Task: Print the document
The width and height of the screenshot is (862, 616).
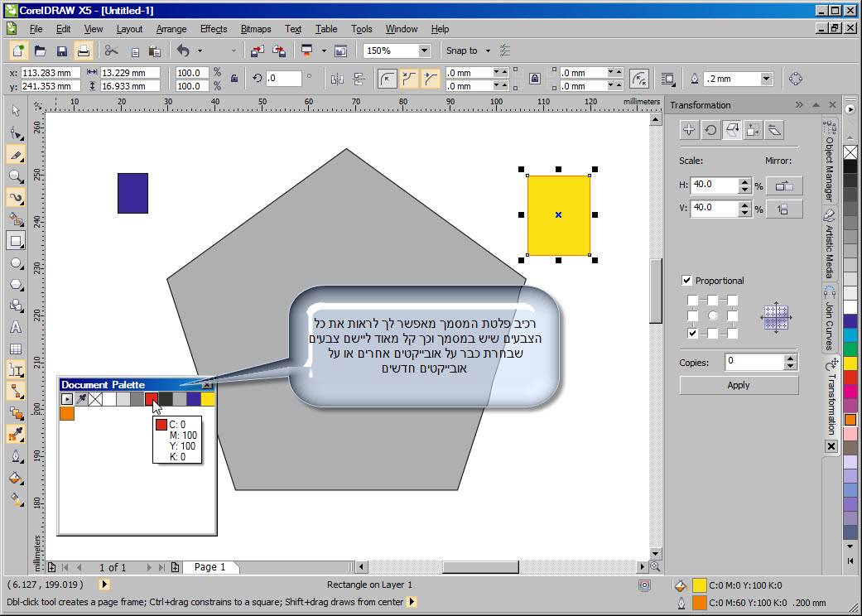Action: click(84, 51)
